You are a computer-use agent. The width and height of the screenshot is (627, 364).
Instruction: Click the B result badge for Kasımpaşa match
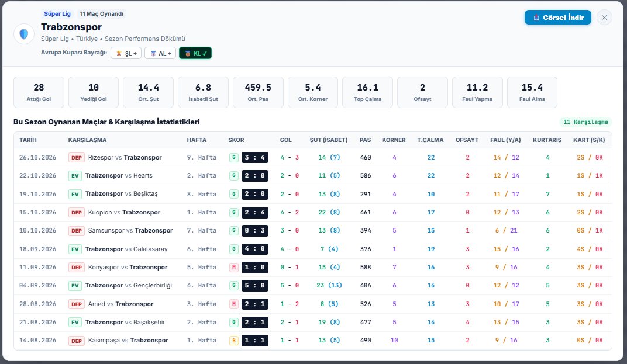234,341
